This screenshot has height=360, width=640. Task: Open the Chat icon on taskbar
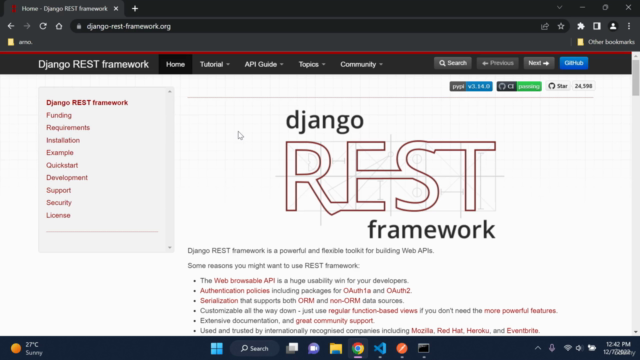click(313, 349)
